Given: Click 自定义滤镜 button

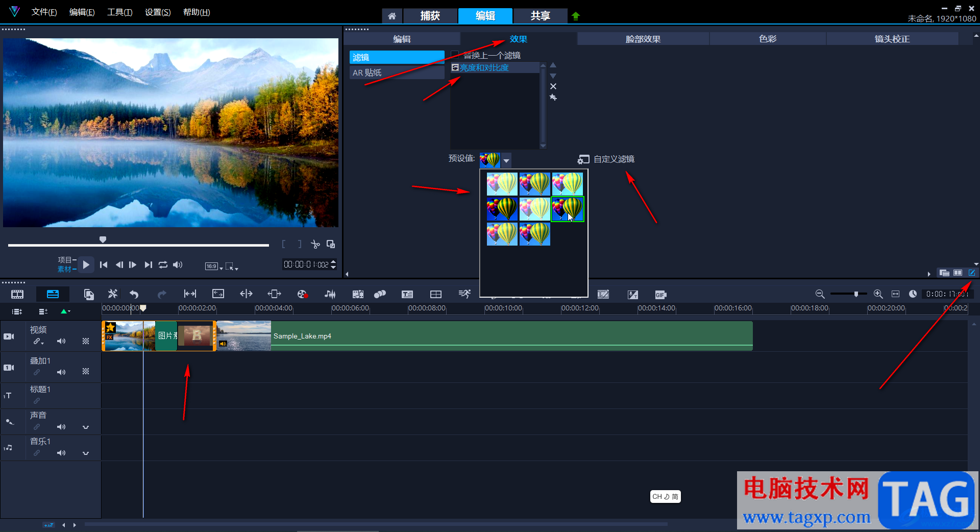Looking at the screenshot, I should [x=606, y=159].
